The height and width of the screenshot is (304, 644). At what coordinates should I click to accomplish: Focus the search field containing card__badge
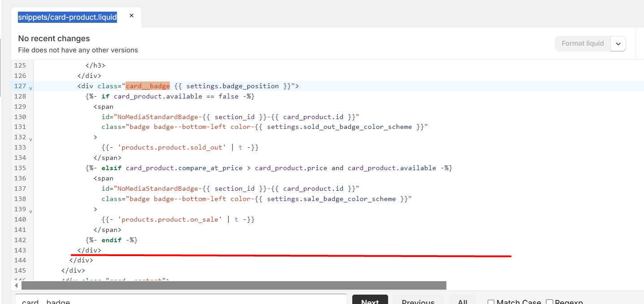coord(181,300)
